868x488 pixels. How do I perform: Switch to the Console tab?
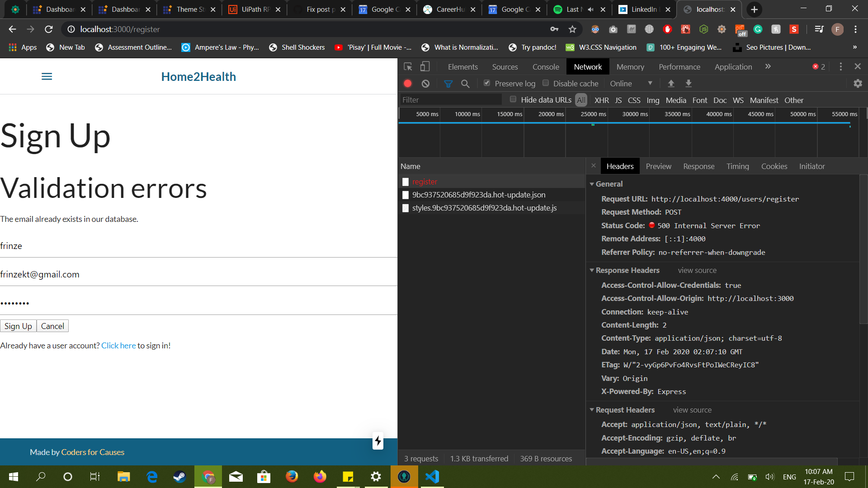(x=545, y=66)
